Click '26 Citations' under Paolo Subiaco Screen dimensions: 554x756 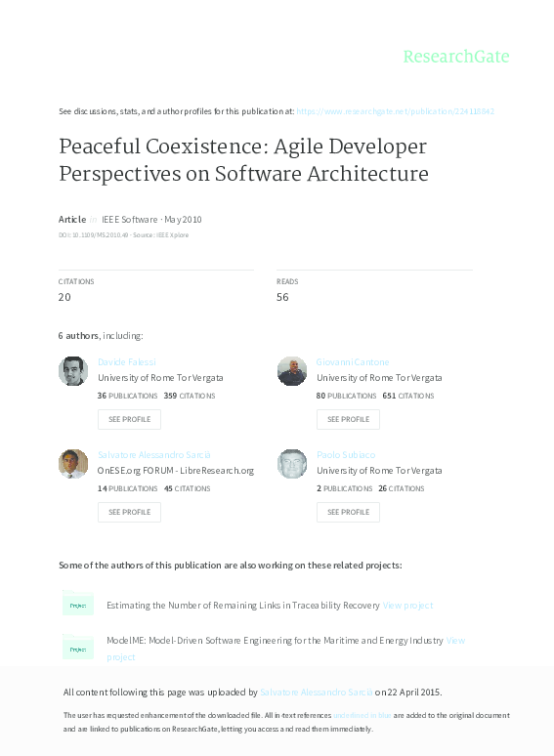[x=402, y=488]
